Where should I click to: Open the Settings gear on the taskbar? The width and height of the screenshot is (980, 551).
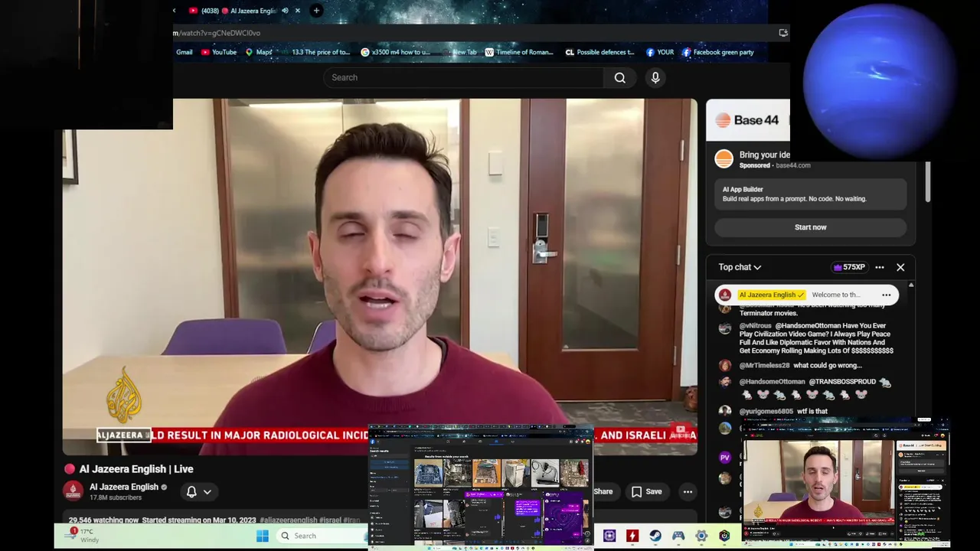coord(701,536)
